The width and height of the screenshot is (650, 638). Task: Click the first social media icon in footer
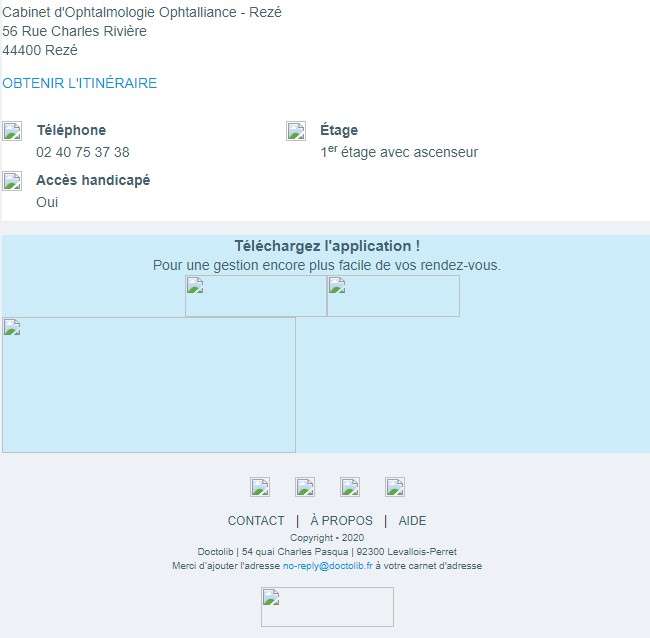tap(260, 487)
